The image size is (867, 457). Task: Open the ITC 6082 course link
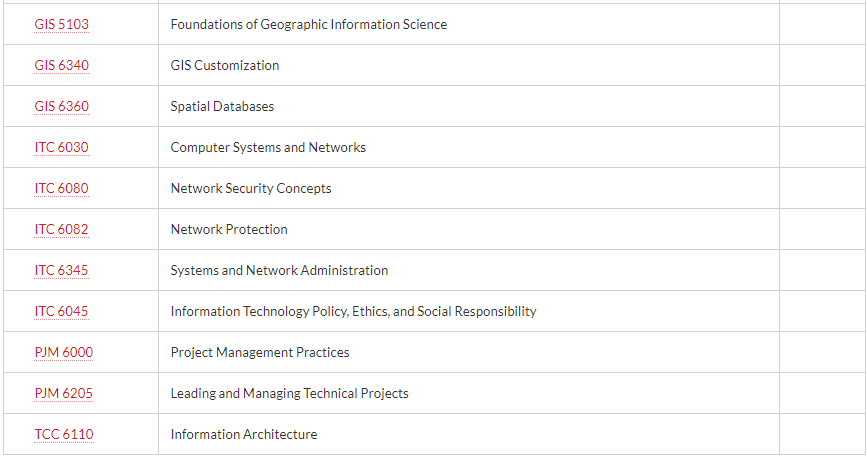[61, 229]
